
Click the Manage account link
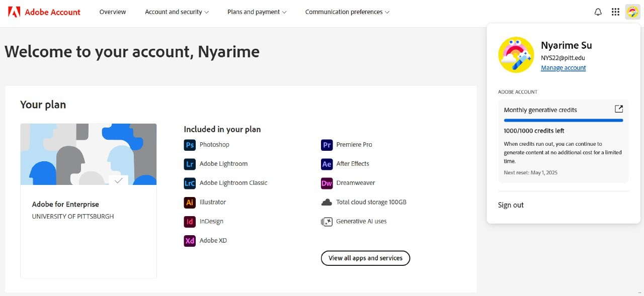coord(563,68)
